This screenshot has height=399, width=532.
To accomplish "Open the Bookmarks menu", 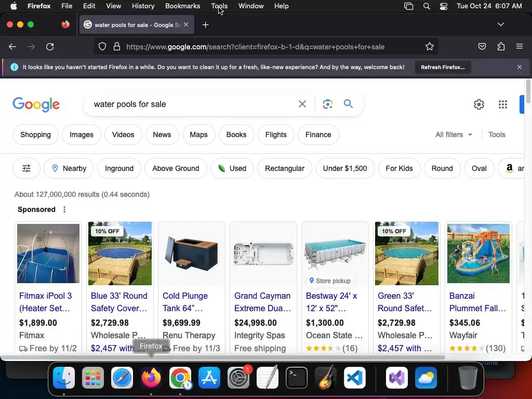I will (182, 6).
